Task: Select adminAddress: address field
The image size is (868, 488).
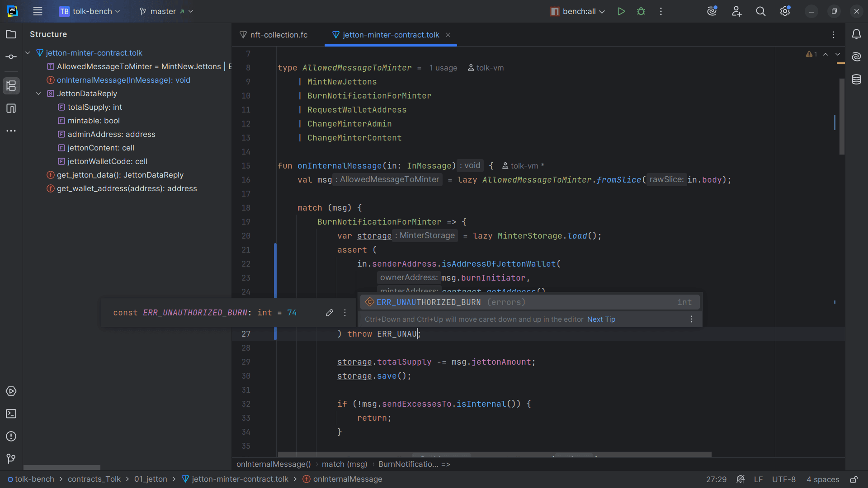Action: pyautogui.click(x=111, y=134)
